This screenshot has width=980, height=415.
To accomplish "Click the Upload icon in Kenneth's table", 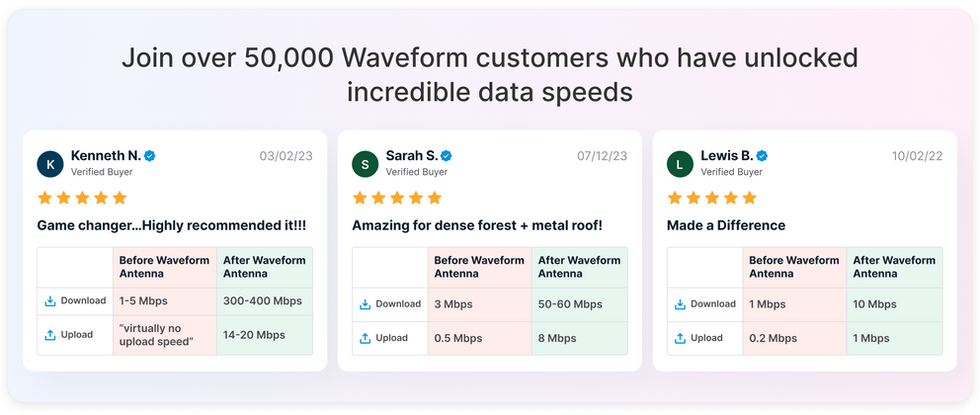I will (x=50, y=335).
